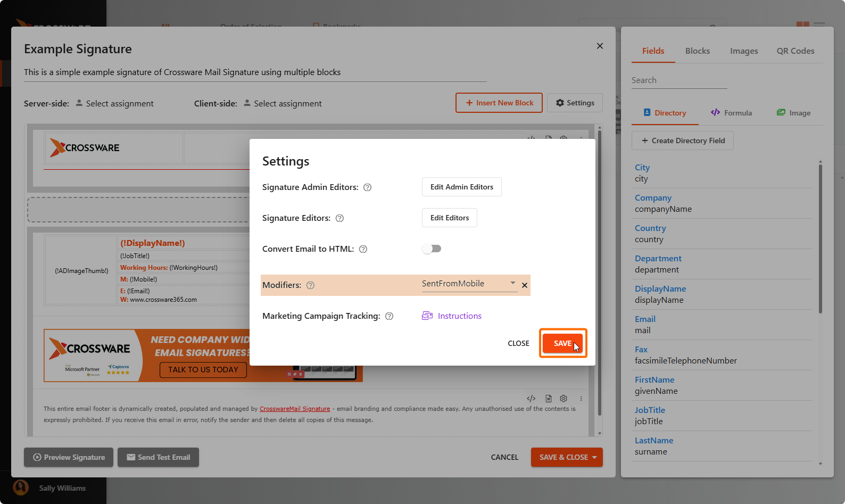Click the help icon next to Modifiers
Image resolution: width=845 pixels, height=504 pixels.
310,285
